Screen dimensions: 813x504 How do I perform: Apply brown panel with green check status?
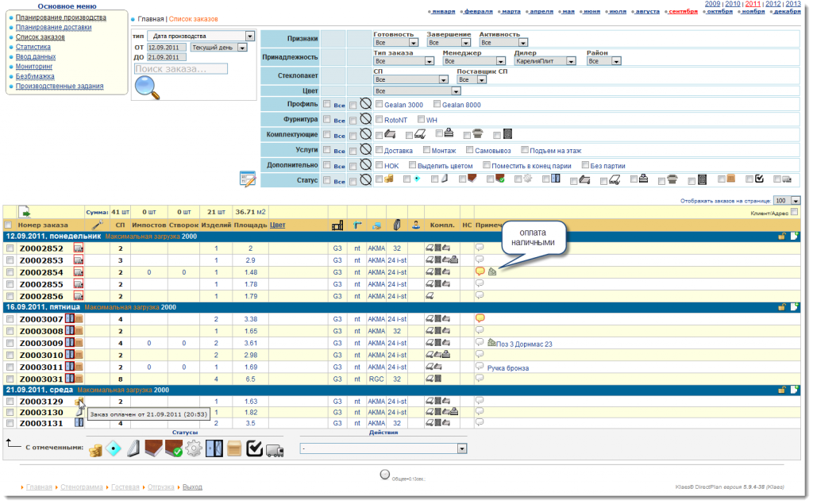pyautogui.click(x=174, y=448)
